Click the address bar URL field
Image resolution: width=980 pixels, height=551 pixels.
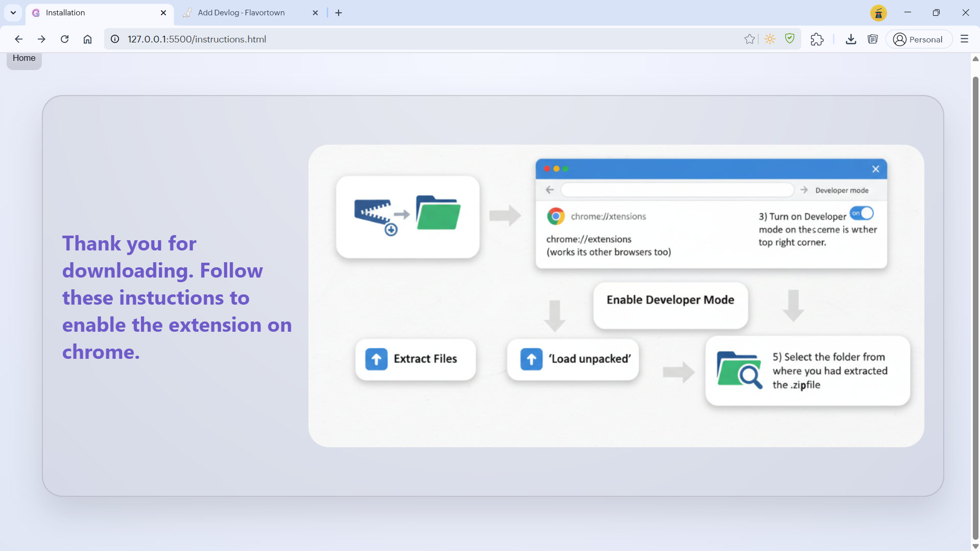(409, 39)
